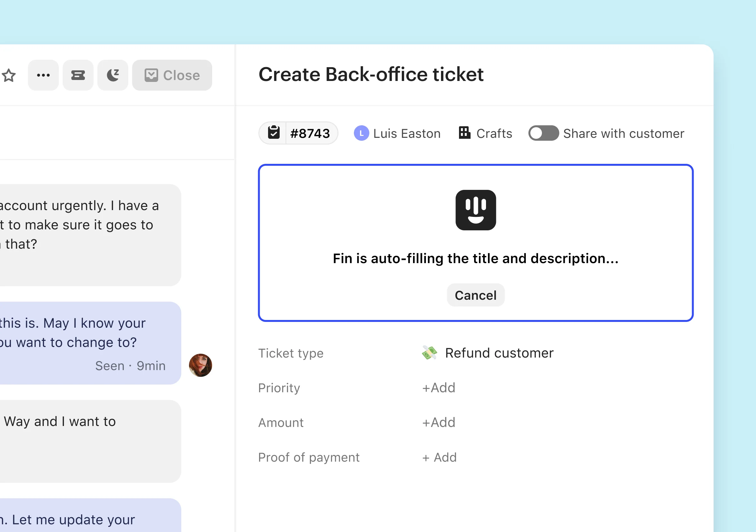Click the Seen · 9min status
Image resolution: width=756 pixels, height=532 pixels.
(x=130, y=366)
